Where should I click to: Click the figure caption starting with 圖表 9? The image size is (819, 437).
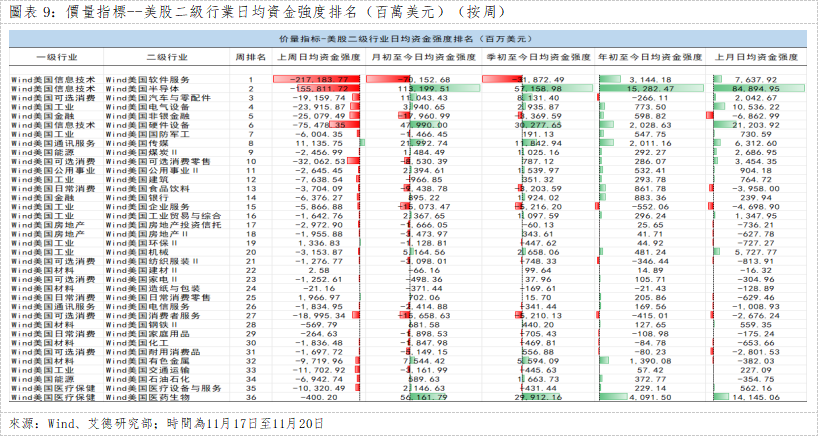coord(258,11)
